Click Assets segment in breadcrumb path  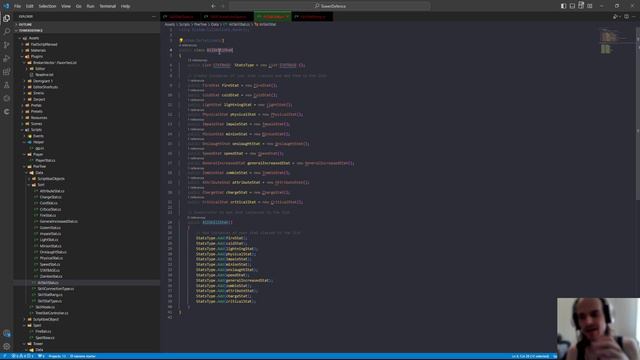click(169, 24)
